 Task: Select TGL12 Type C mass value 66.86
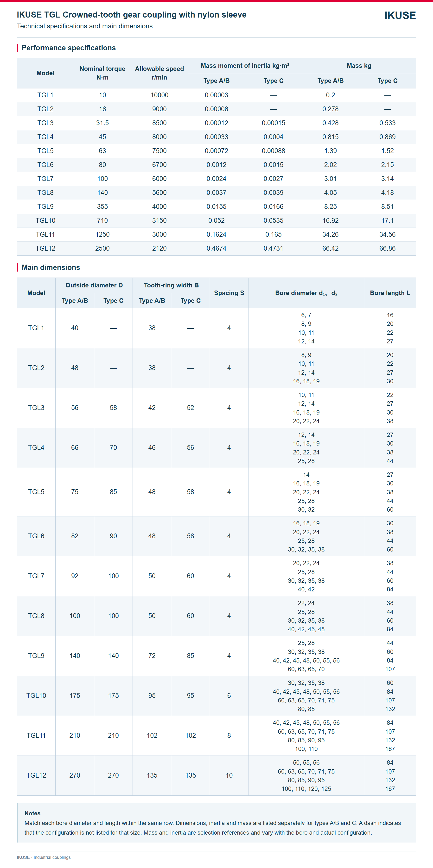click(388, 248)
